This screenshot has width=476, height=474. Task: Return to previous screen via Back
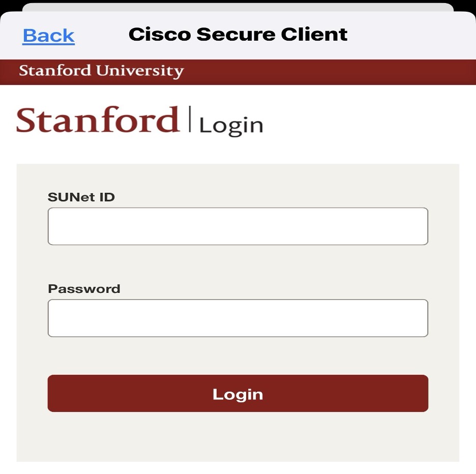48,35
